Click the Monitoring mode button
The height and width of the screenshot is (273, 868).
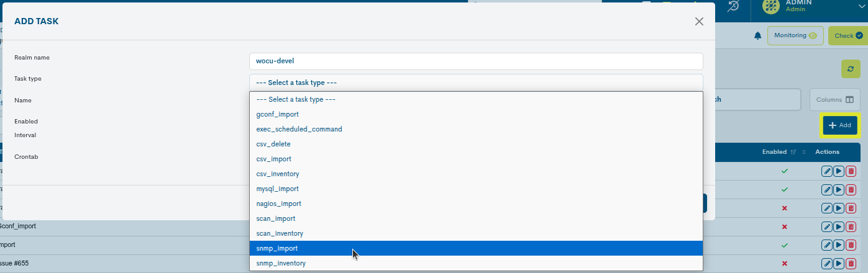(795, 35)
